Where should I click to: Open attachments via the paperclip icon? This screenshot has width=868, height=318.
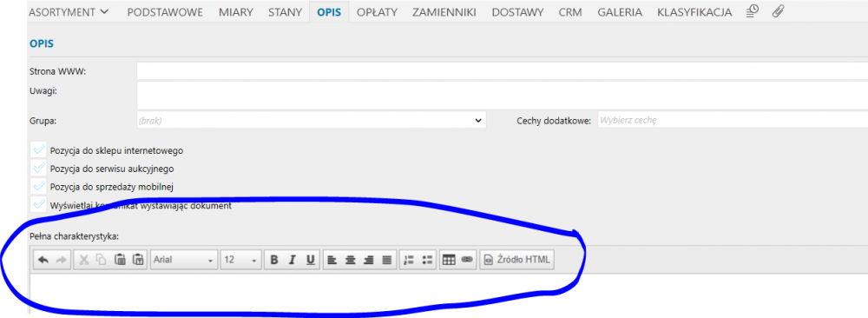coord(778,11)
